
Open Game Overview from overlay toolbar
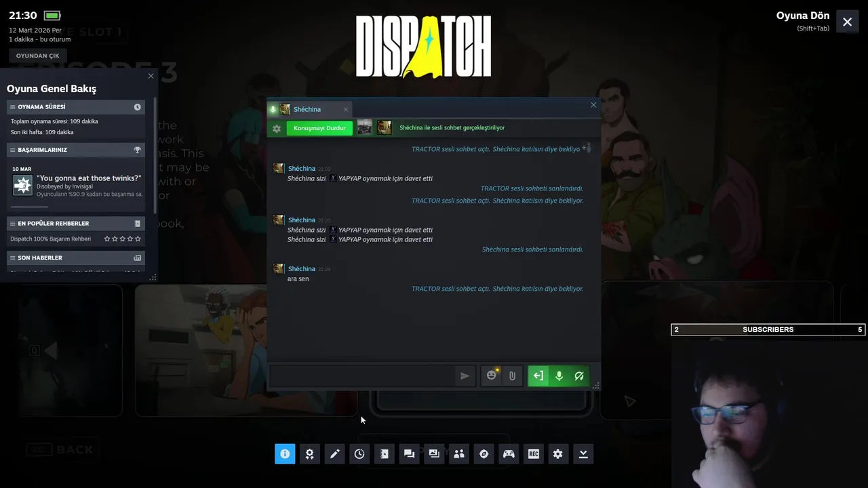(x=285, y=454)
